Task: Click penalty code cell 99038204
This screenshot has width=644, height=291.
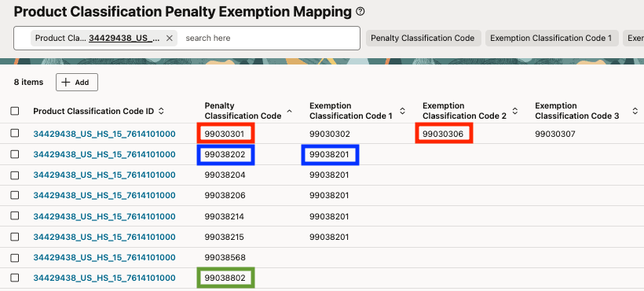Action: 225,175
